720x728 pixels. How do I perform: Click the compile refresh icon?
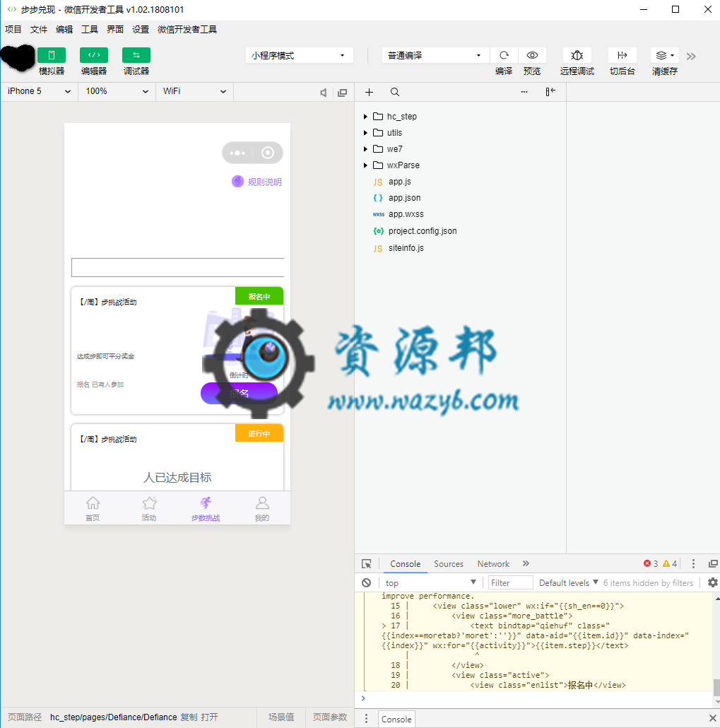tap(504, 55)
